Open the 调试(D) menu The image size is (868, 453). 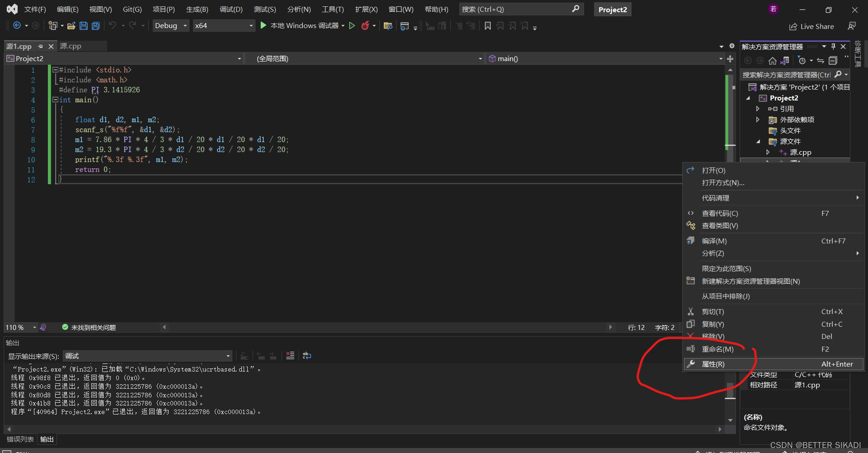[231, 9]
